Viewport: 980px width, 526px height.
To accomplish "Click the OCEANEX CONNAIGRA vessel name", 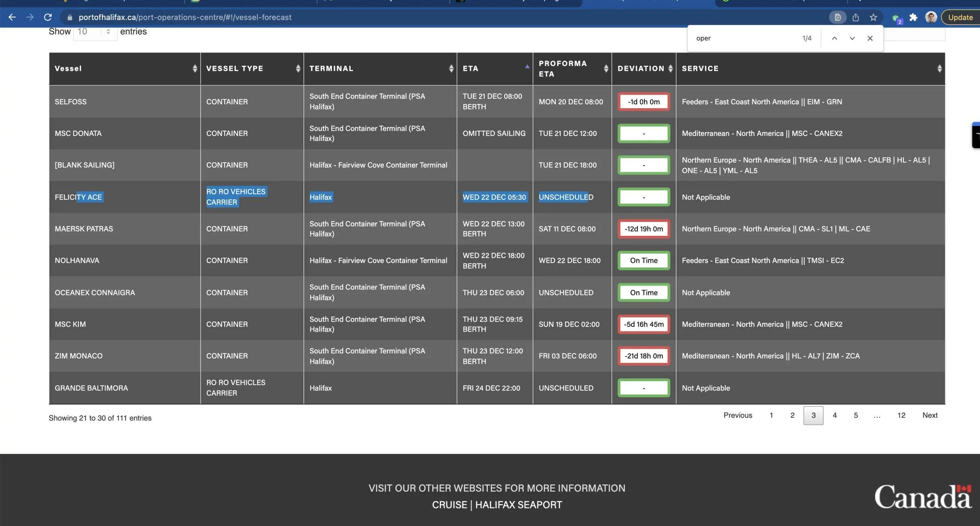I will point(95,293).
